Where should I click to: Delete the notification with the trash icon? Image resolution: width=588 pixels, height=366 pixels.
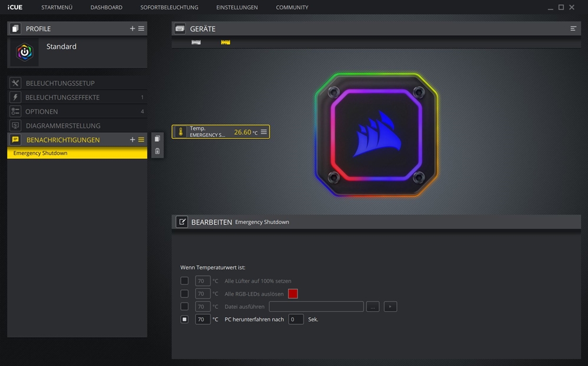pos(158,151)
